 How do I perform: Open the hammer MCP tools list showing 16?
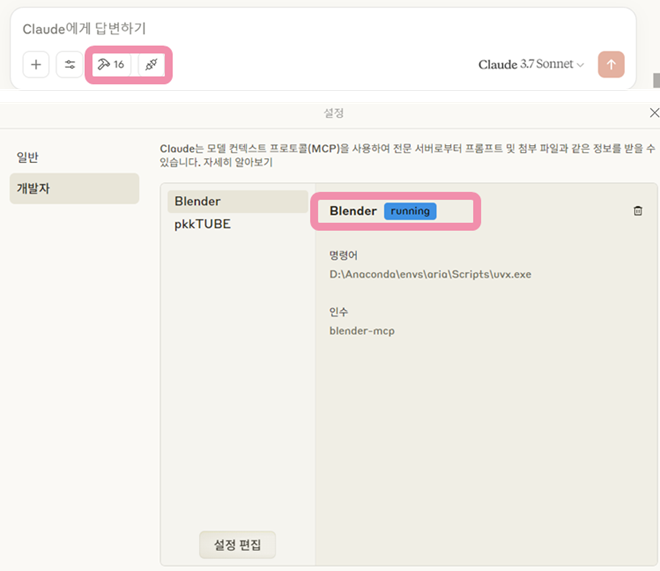click(x=110, y=65)
